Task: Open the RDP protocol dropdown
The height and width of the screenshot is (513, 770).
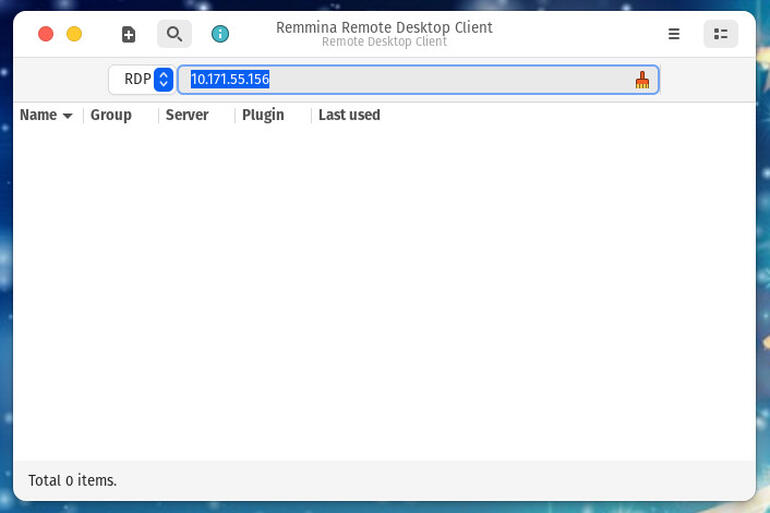Action: (x=142, y=80)
